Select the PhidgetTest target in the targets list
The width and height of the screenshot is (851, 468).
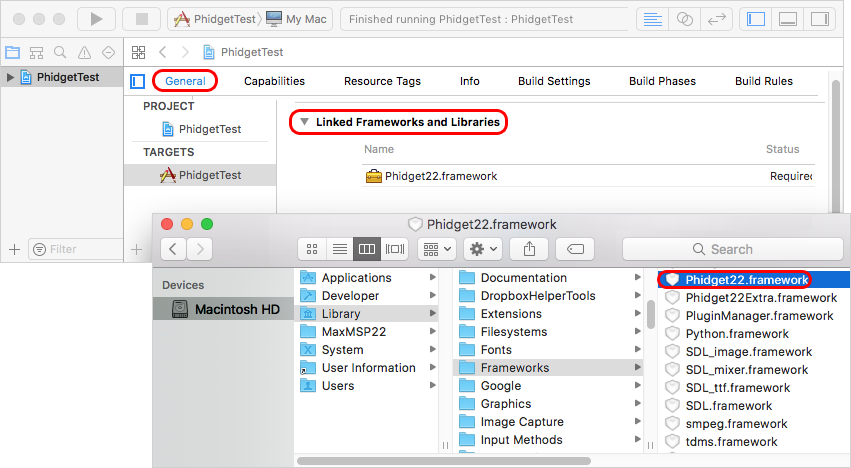coord(209,175)
